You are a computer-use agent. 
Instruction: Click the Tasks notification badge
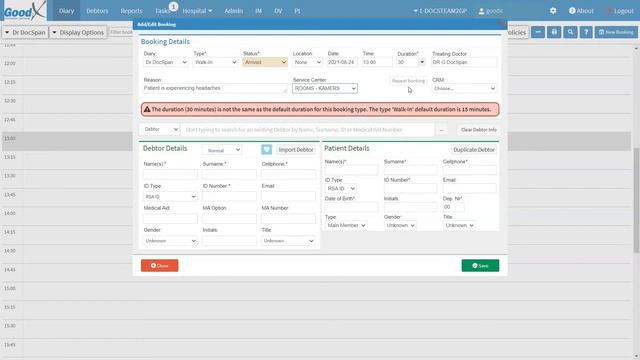[173, 7]
